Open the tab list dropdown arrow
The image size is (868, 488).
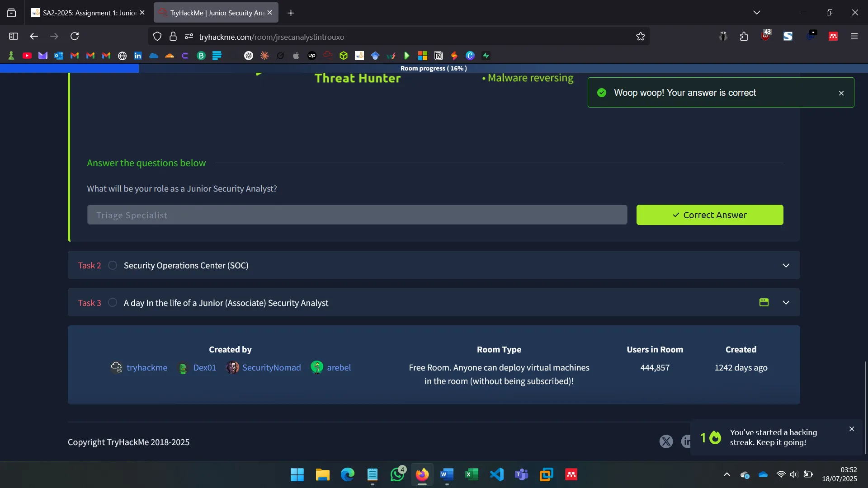(757, 12)
